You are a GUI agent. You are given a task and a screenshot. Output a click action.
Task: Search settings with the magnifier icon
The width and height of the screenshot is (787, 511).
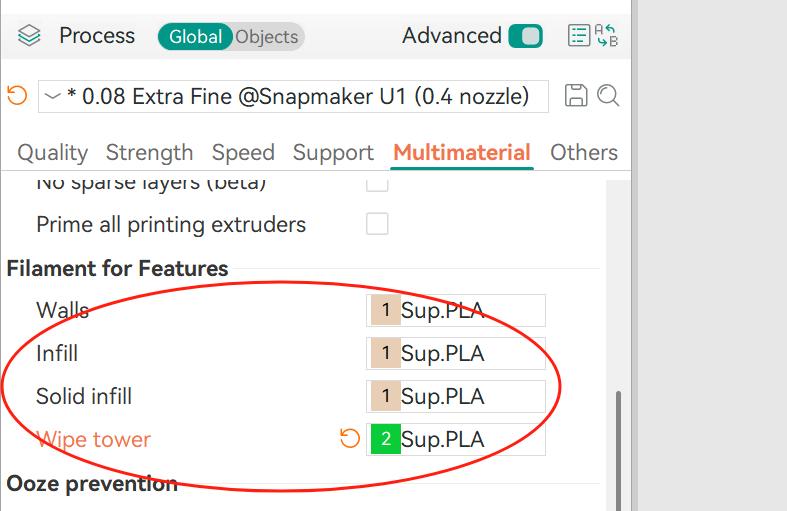pyautogui.click(x=608, y=96)
